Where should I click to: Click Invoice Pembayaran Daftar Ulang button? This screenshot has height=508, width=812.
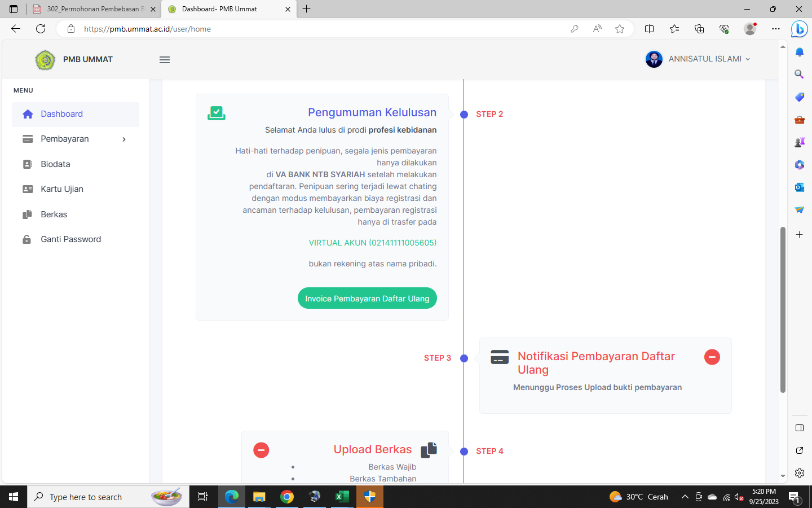[367, 299]
